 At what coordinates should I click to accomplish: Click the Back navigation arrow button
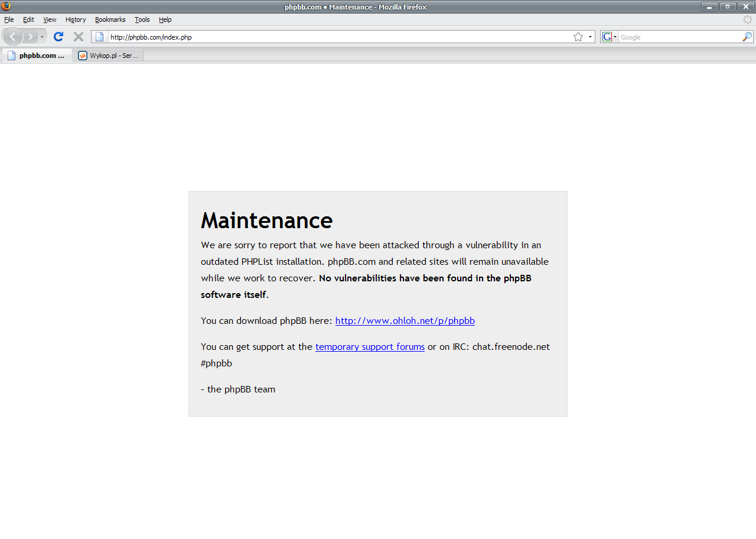tap(13, 37)
